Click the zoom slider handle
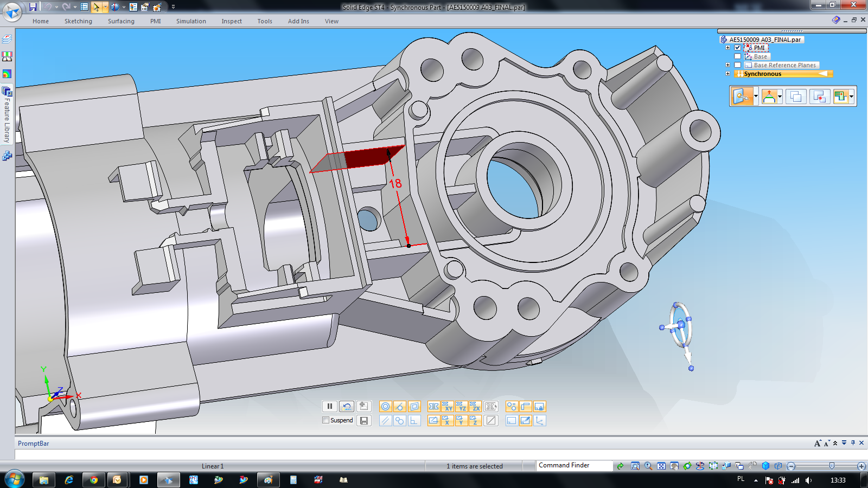Screen dimensions: 868x488 point(832,466)
